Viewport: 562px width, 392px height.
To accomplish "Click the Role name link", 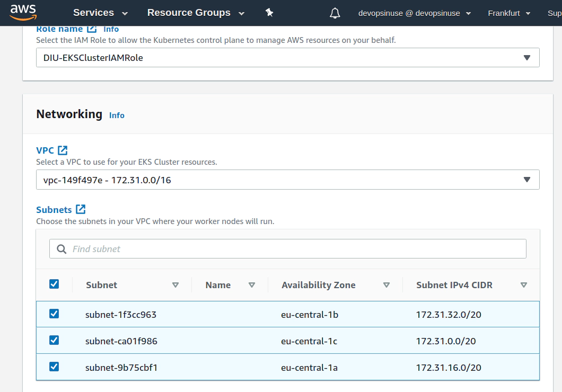I will point(59,29).
